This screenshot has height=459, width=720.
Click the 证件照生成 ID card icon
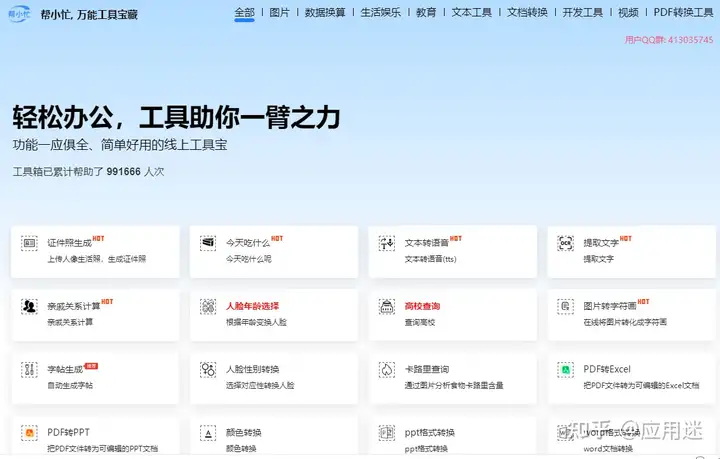pyautogui.click(x=29, y=243)
